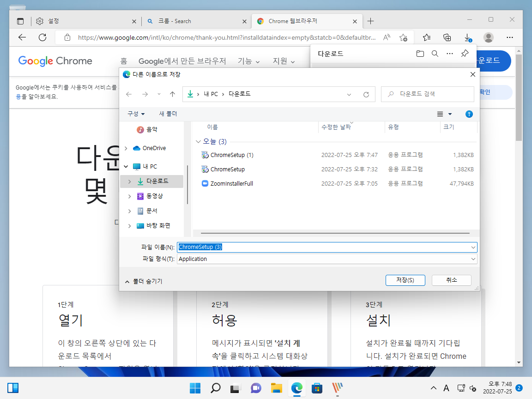
Task: Open more options in downloads flyout
Action: click(449, 53)
